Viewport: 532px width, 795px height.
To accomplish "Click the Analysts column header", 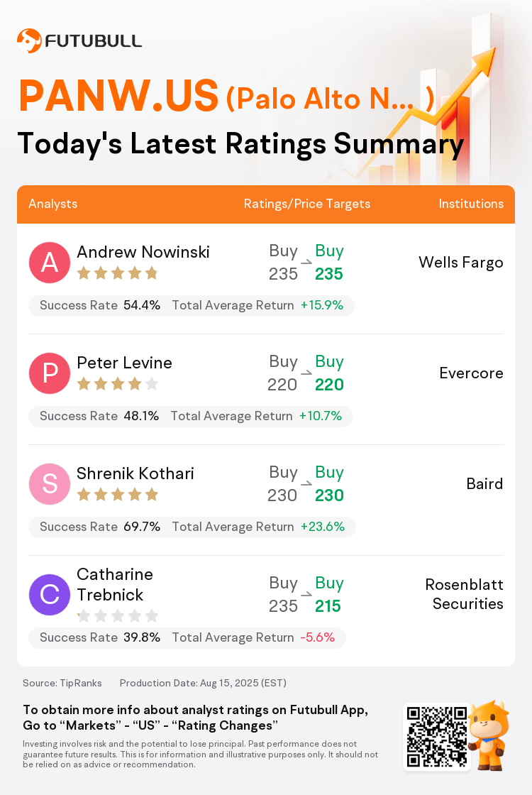I will pos(52,204).
